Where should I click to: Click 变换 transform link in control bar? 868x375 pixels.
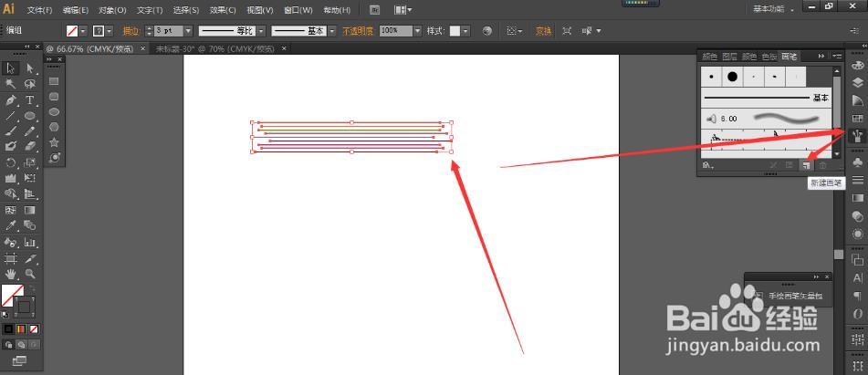pyautogui.click(x=544, y=31)
